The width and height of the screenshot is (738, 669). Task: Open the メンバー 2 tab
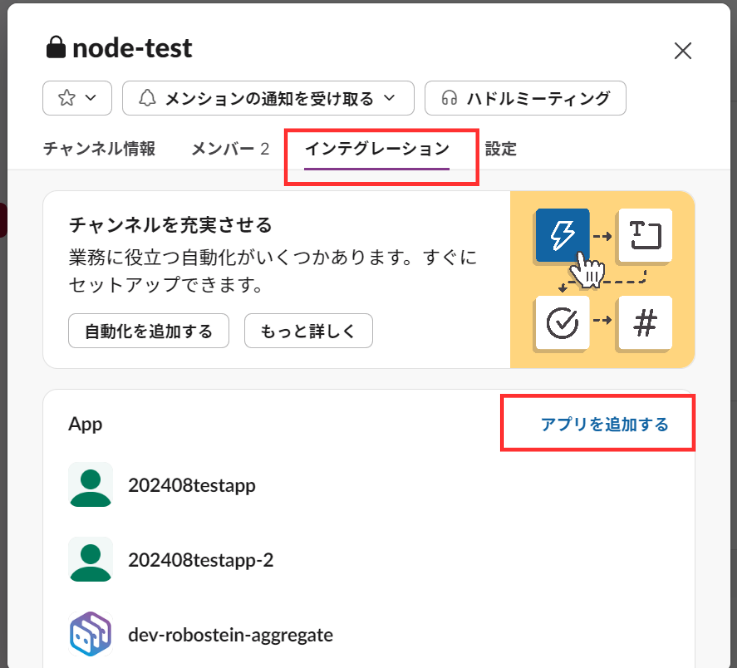coord(230,149)
